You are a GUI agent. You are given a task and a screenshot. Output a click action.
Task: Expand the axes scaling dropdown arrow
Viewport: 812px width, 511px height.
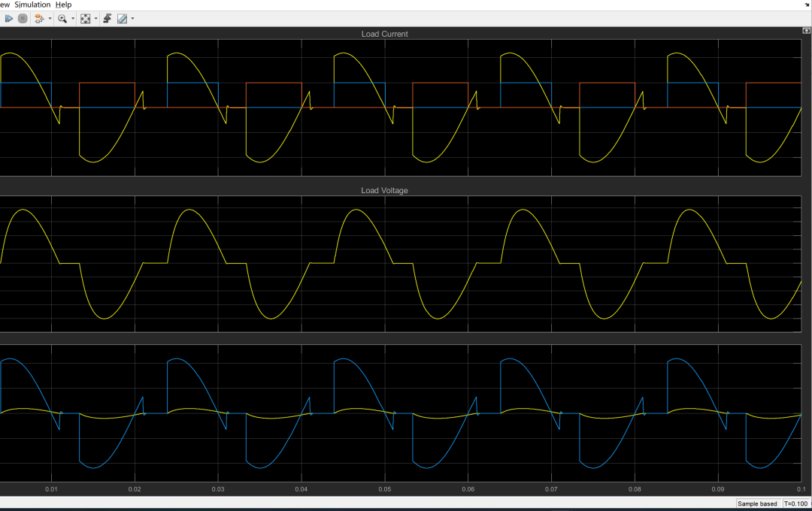95,18
